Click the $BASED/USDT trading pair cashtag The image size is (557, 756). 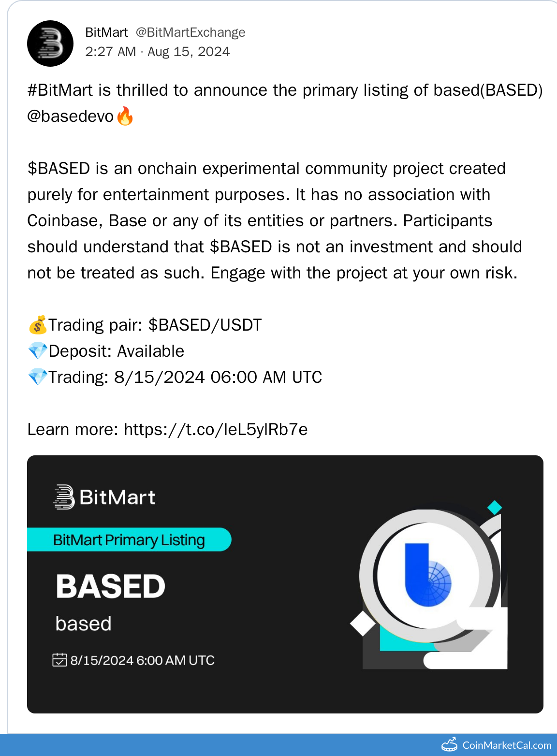pyautogui.click(x=205, y=325)
